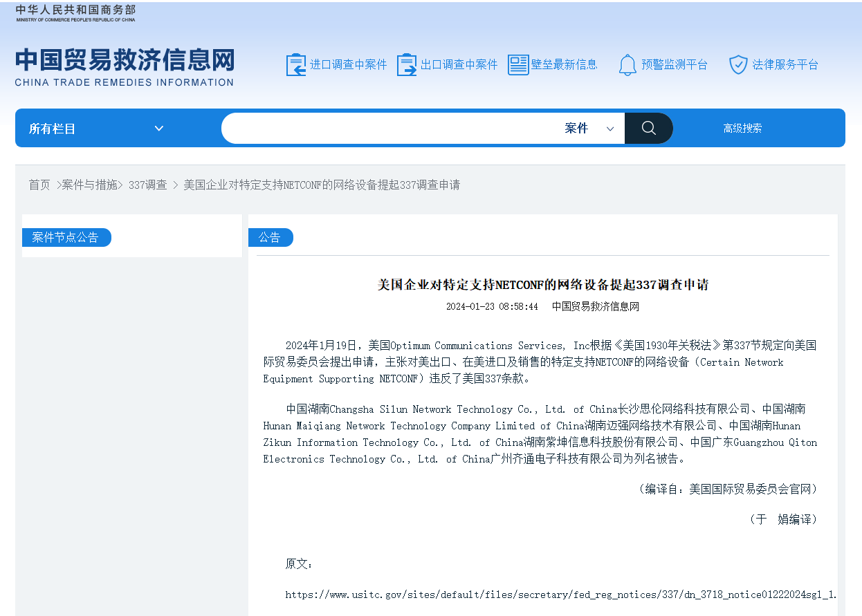Screen dimensions: 862x616
Task: Click 中国贸易救济信息网 site logo
Action: click(x=125, y=60)
